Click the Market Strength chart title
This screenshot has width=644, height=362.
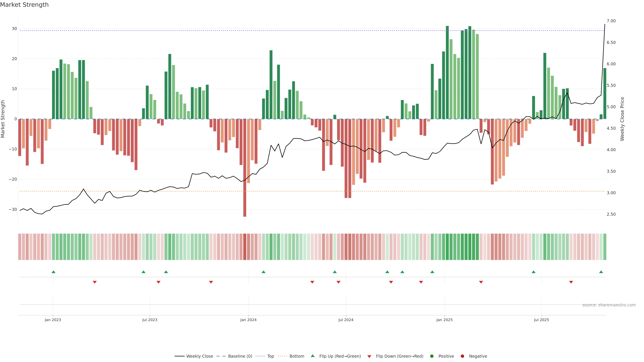(24, 5)
